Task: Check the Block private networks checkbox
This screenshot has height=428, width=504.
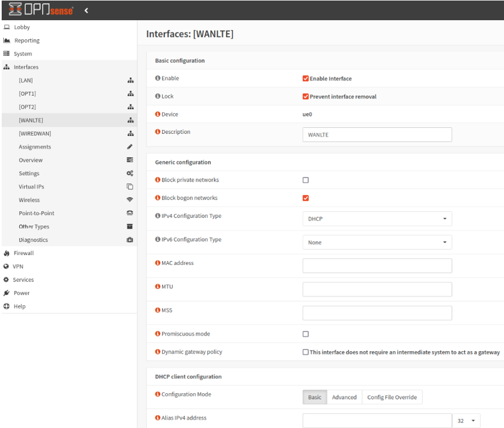Action: (306, 180)
